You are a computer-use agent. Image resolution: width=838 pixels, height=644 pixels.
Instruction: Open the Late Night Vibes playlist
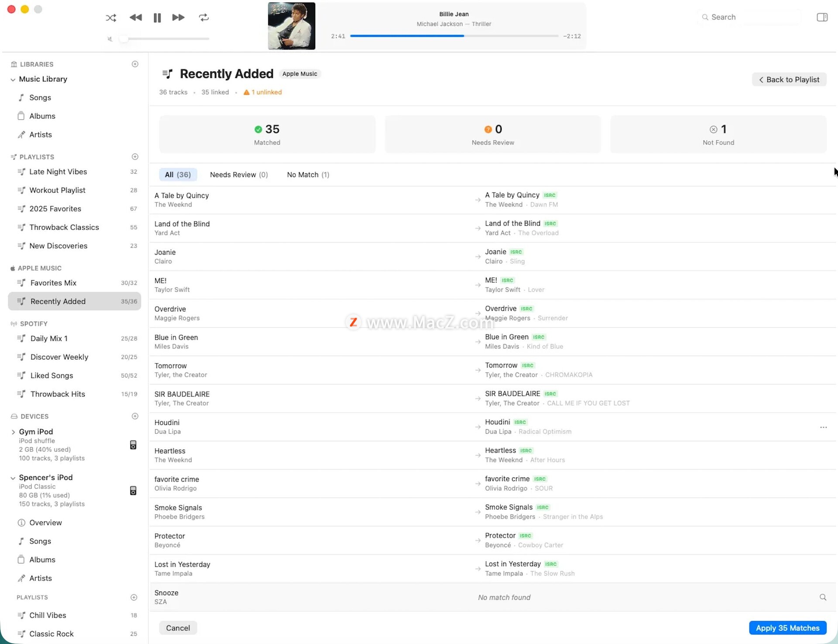click(x=74, y=172)
